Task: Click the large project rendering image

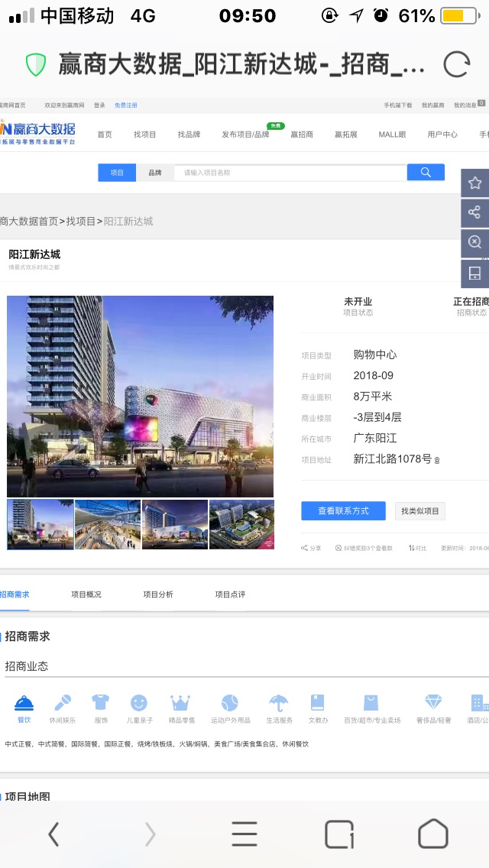Action: click(140, 397)
